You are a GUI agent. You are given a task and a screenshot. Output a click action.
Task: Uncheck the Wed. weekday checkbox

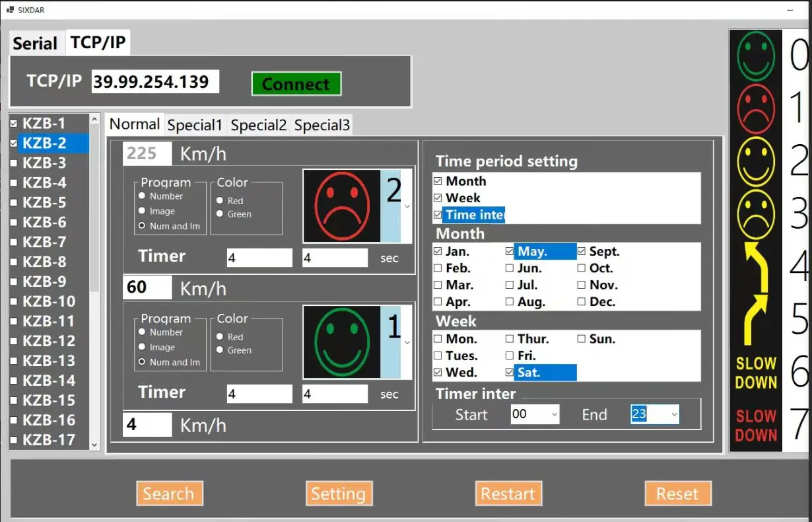pyautogui.click(x=438, y=373)
